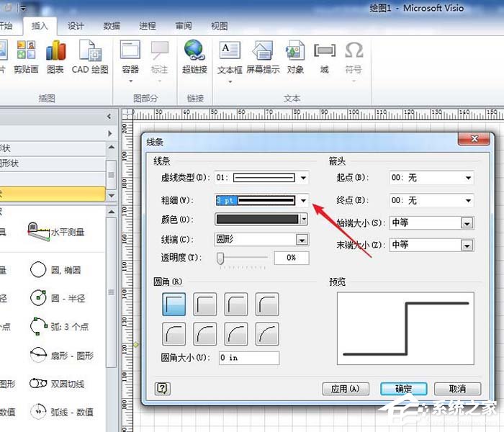
Task: Click the transparency (透明度) slider handle
Action: click(x=220, y=258)
